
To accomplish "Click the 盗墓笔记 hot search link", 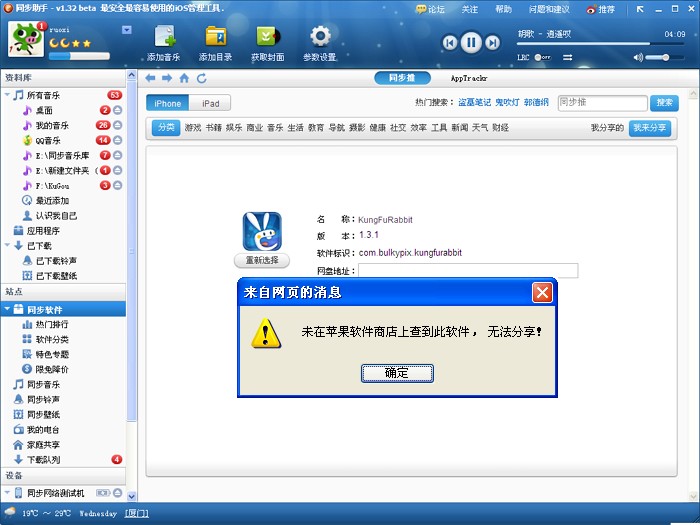I will coord(475,102).
